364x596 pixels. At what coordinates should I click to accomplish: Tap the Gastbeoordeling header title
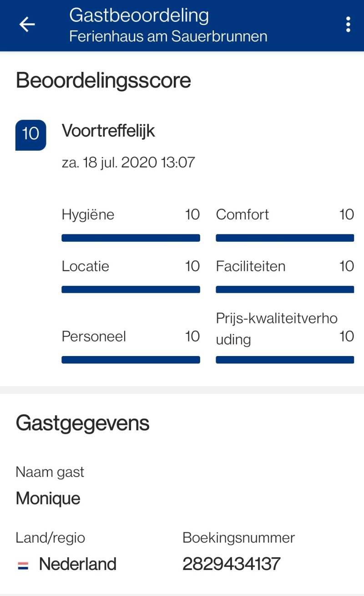point(139,15)
